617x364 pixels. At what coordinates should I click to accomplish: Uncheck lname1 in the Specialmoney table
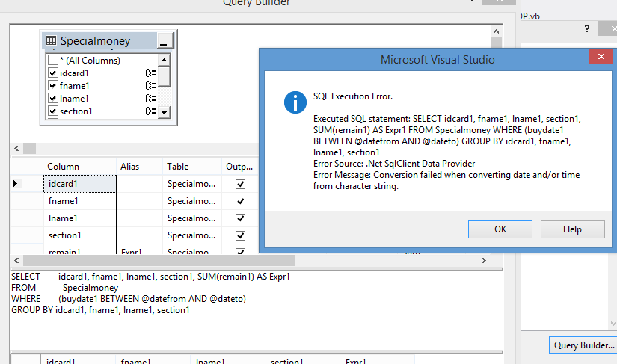coord(53,98)
